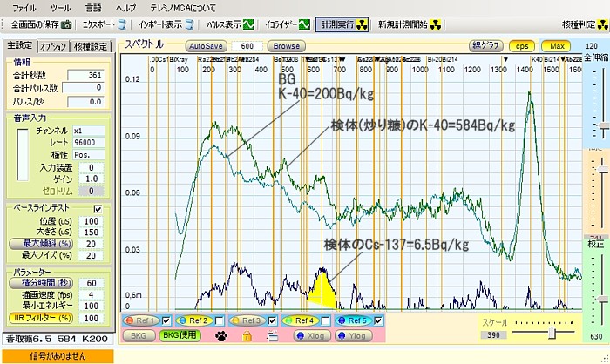The width and height of the screenshot is (610, 364).
Task: Edit the チャンネル field x1
Action: (89, 131)
